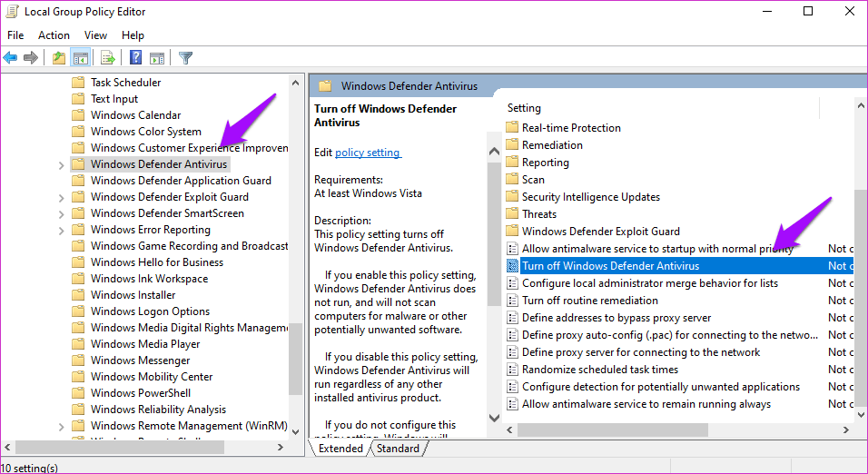Screen dimensions: 868x474
Task: Select Windows Mobility Center tree item
Action: (152, 377)
